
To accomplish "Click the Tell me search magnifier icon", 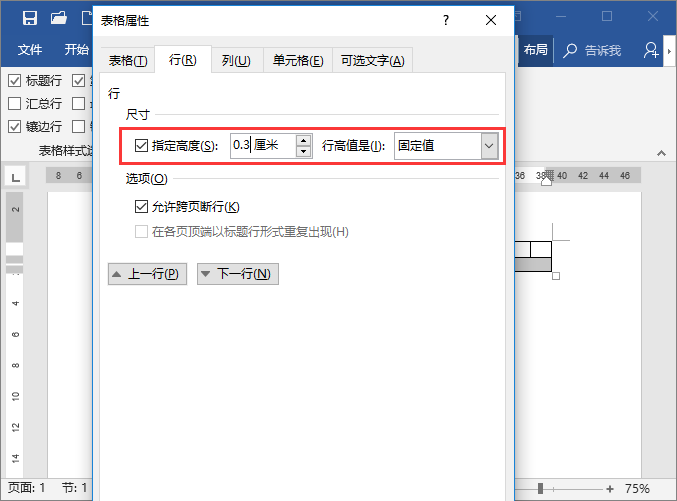I will point(570,51).
